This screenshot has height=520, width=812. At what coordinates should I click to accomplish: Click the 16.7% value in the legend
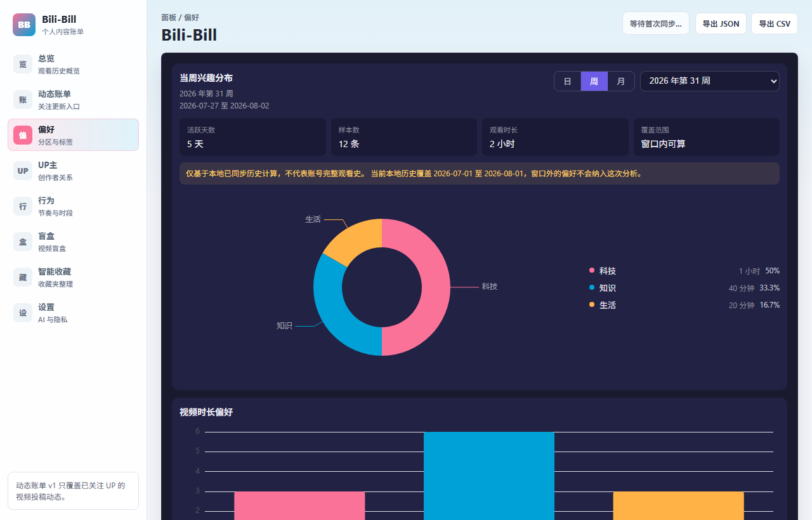click(769, 305)
